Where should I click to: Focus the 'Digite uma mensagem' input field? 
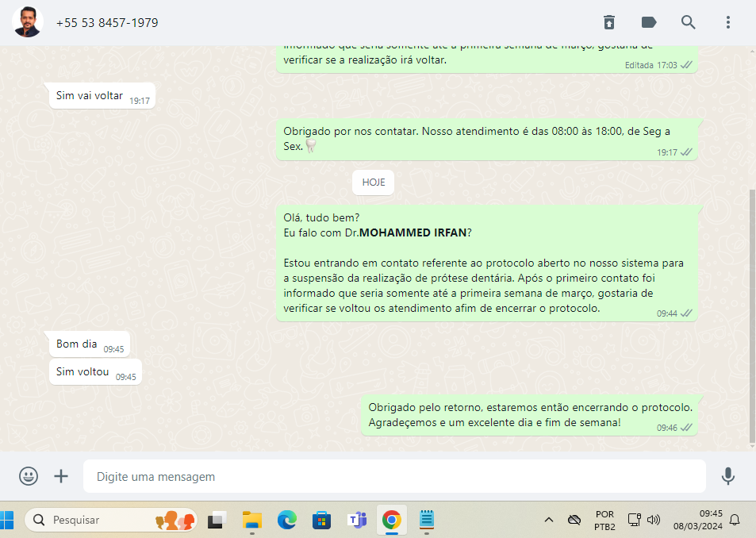(x=394, y=476)
